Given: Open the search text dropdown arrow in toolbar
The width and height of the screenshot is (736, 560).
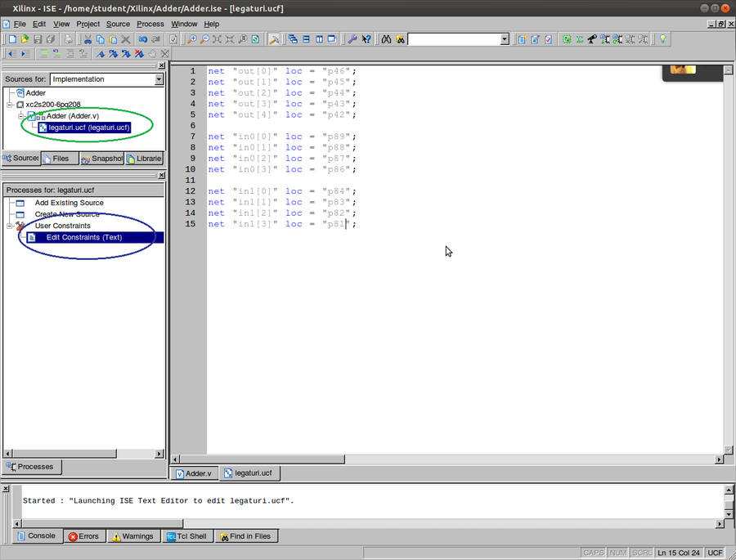Looking at the screenshot, I should 504,39.
